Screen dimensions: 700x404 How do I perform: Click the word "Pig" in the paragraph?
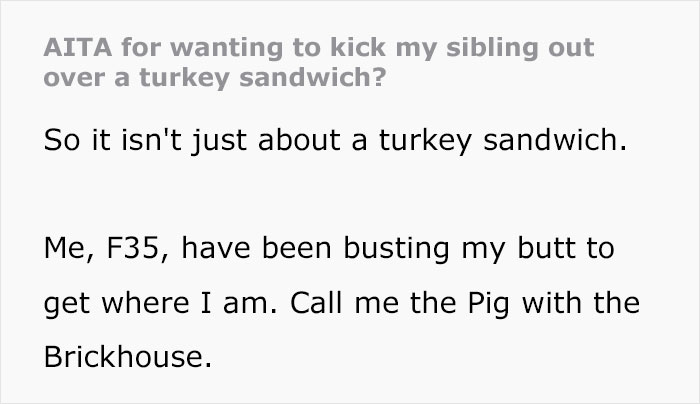488,304
